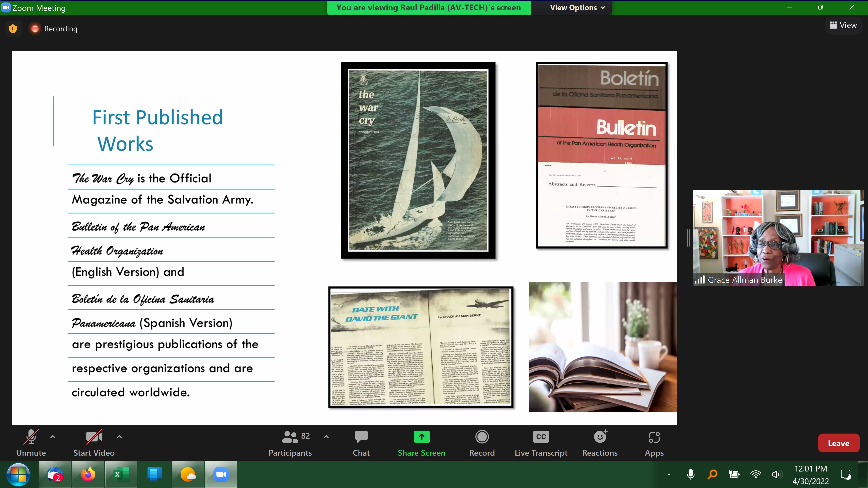
Task: Click the Recording status indicator
Action: tap(54, 29)
